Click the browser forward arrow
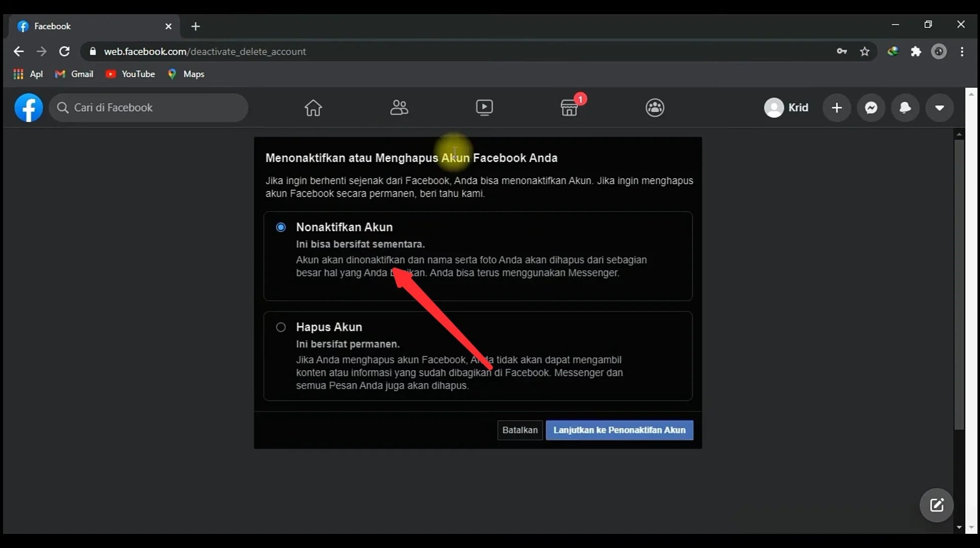 pyautogui.click(x=42, y=51)
